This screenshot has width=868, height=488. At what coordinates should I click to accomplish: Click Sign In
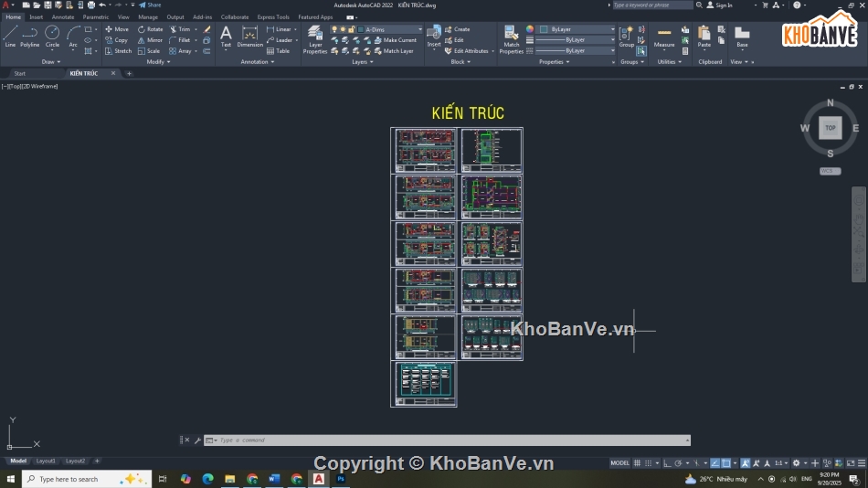[x=720, y=5]
